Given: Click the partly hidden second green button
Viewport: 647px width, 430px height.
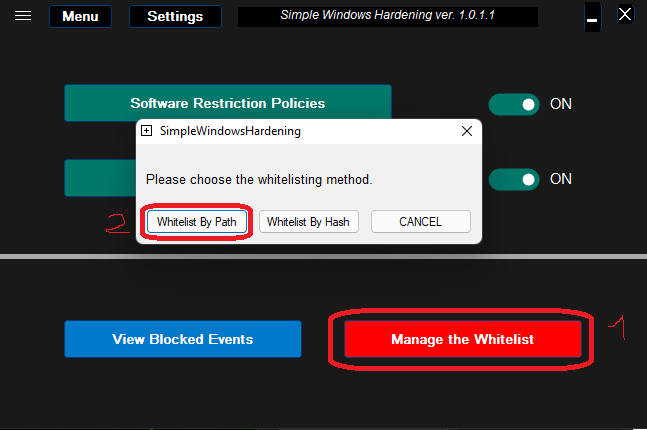Looking at the screenshot, I should point(100,178).
